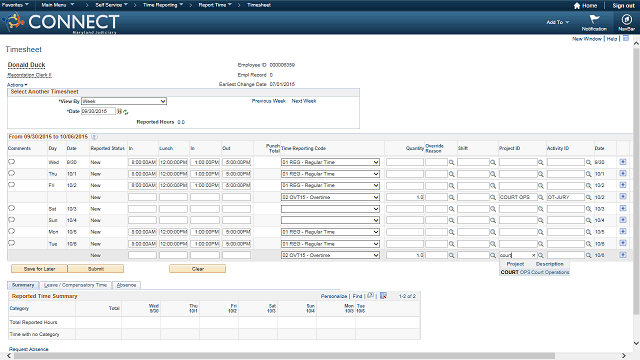Screen dimensions: 640x360
Task: Open the Main Menu breadcrumb
Action: tap(58, 5)
